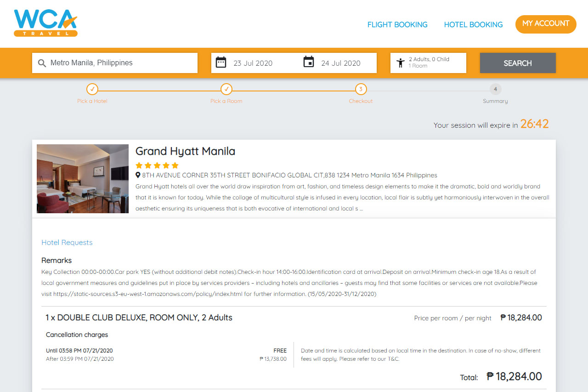Click the session expiry timer 26:42
Screen dimensions: 588x392
(x=534, y=124)
